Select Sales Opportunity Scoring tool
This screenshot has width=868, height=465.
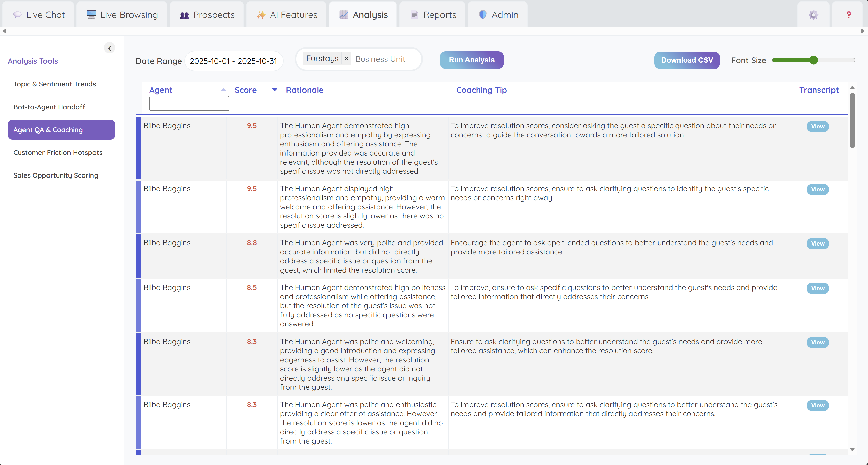point(56,175)
